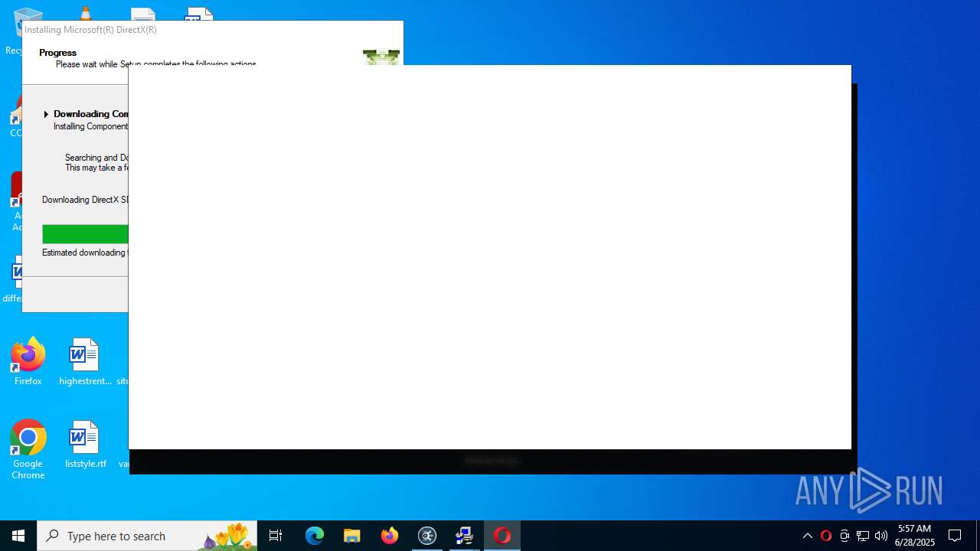980x551 pixels.
Task: Open File Explorer from the taskbar
Action: 352,536
